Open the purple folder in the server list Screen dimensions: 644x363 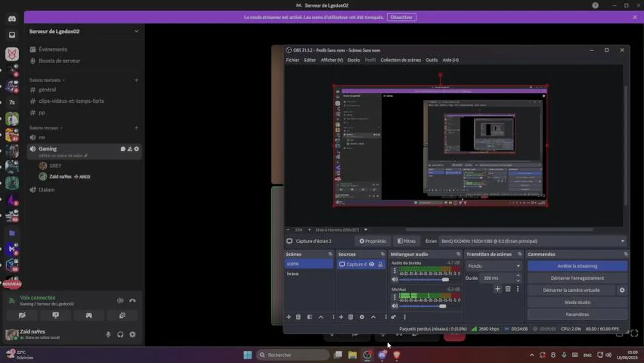pyautogui.click(x=12, y=233)
